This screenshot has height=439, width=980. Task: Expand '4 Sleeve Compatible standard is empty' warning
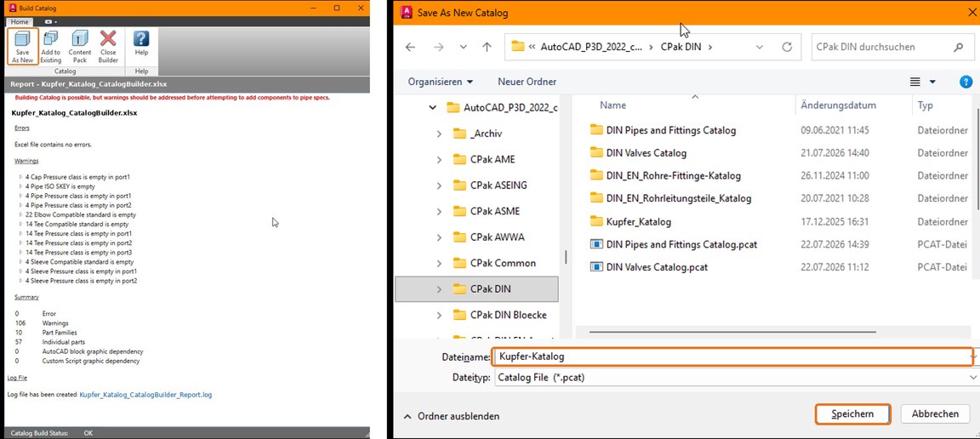[x=21, y=262]
